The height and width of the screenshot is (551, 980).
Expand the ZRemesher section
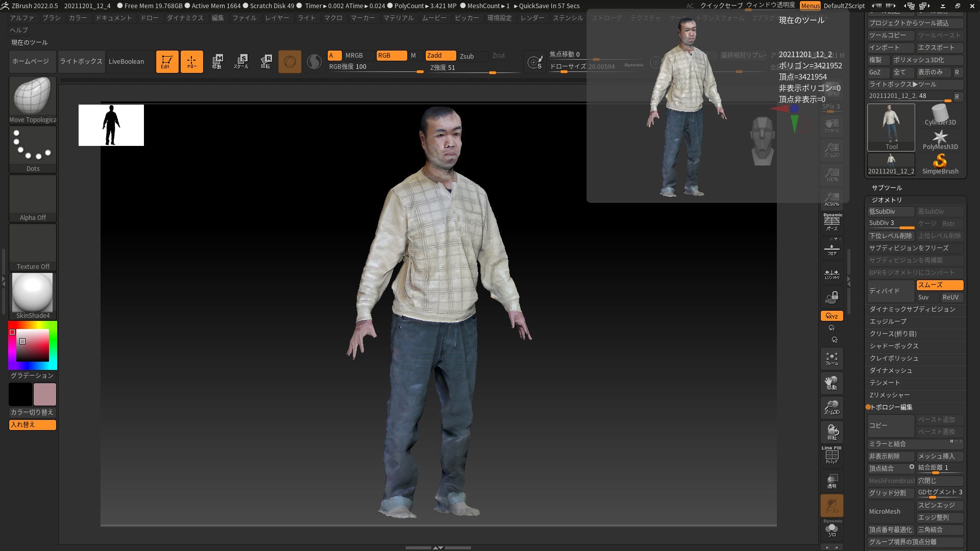[890, 395]
